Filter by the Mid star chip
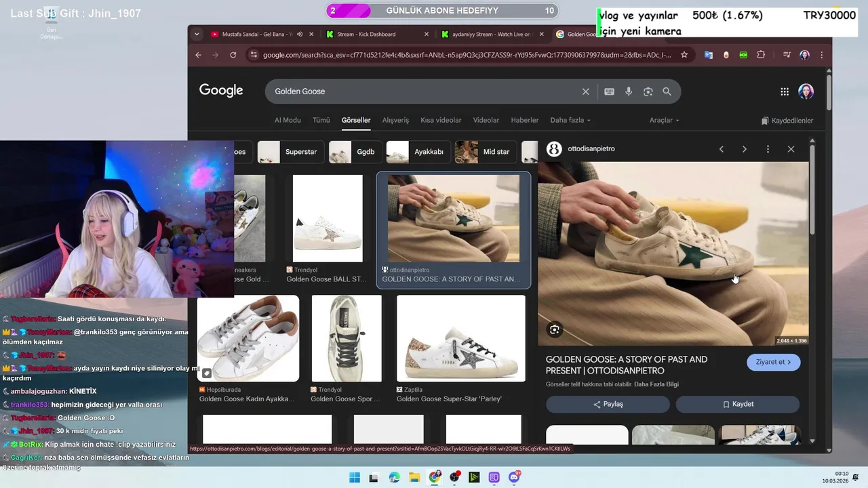The width and height of the screenshot is (868, 488). click(x=486, y=152)
